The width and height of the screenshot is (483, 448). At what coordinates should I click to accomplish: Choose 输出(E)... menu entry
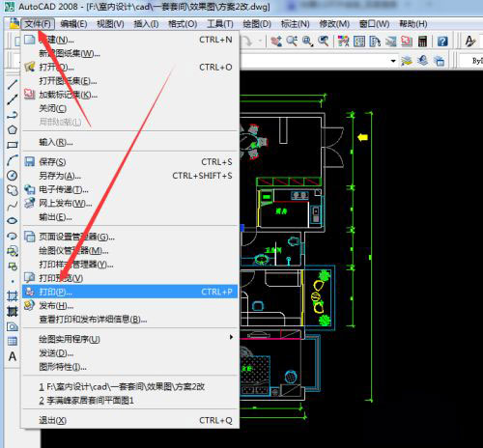click(130, 217)
